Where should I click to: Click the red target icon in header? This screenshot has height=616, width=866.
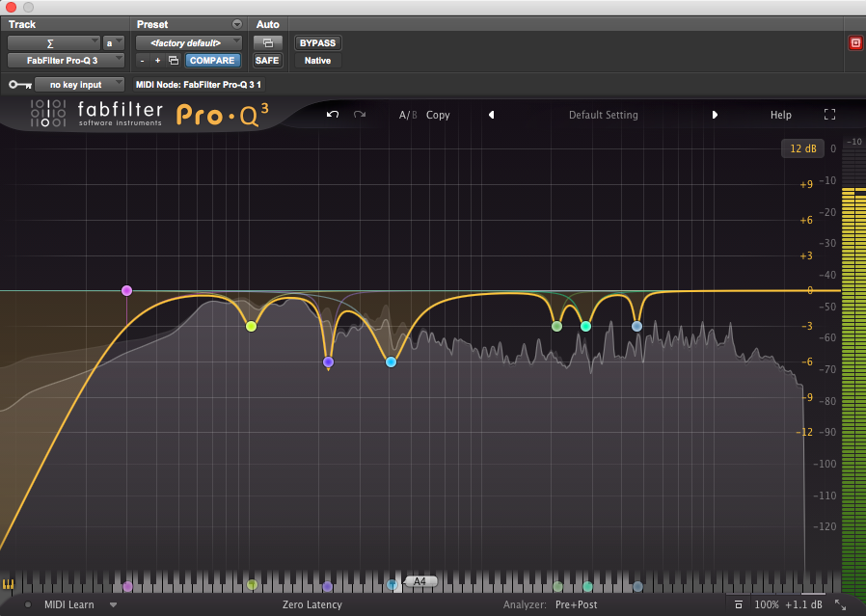[855, 43]
